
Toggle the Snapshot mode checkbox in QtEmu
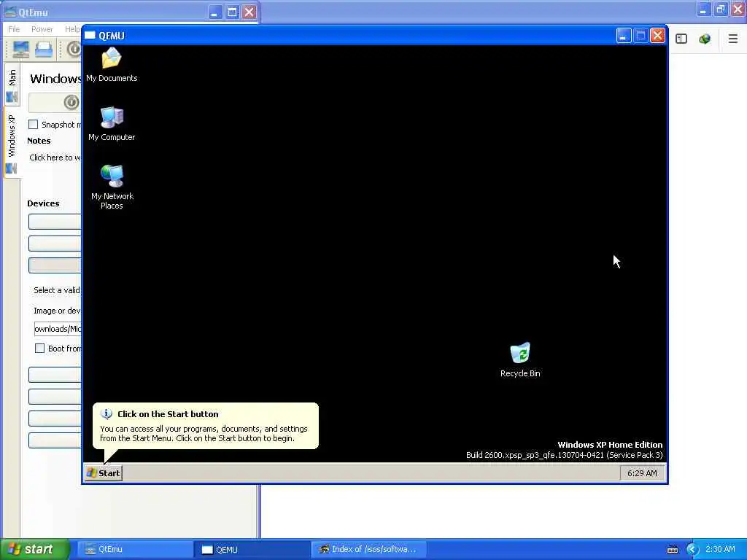(33, 124)
